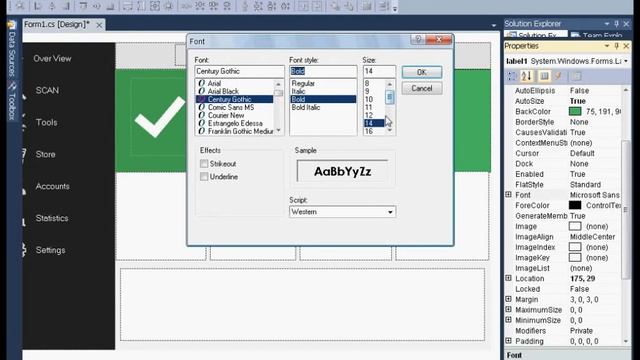Open Properties panel window position dropdown
The height and width of the screenshot is (360, 640).
607,46
